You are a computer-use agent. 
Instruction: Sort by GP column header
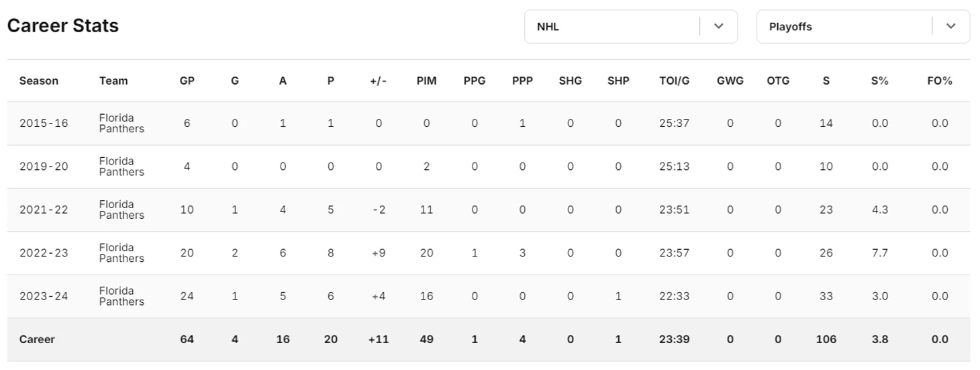(x=187, y=81)
